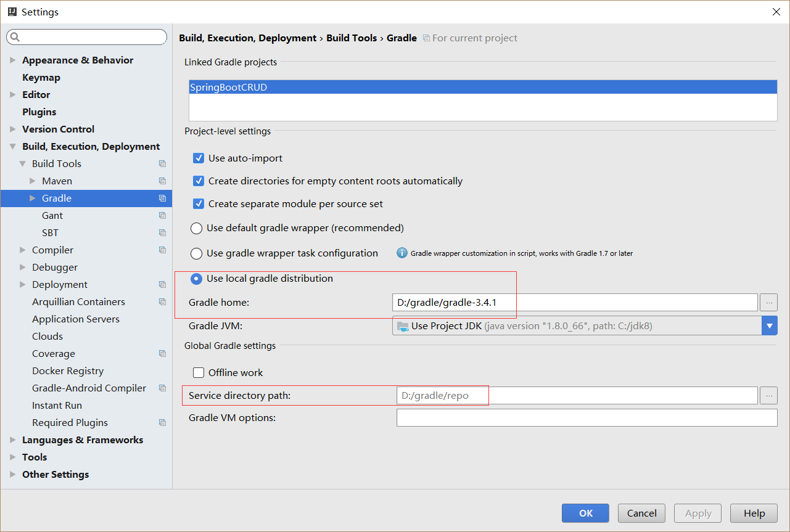Open Application Servers settings

[76, 319]
